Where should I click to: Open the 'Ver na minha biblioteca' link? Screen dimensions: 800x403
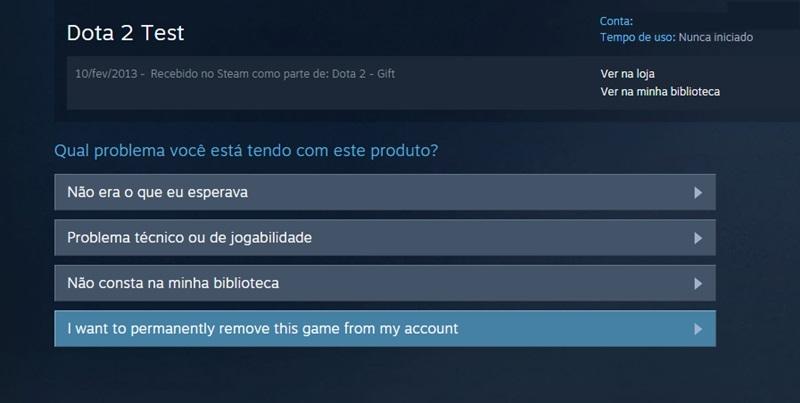[660, 92]
